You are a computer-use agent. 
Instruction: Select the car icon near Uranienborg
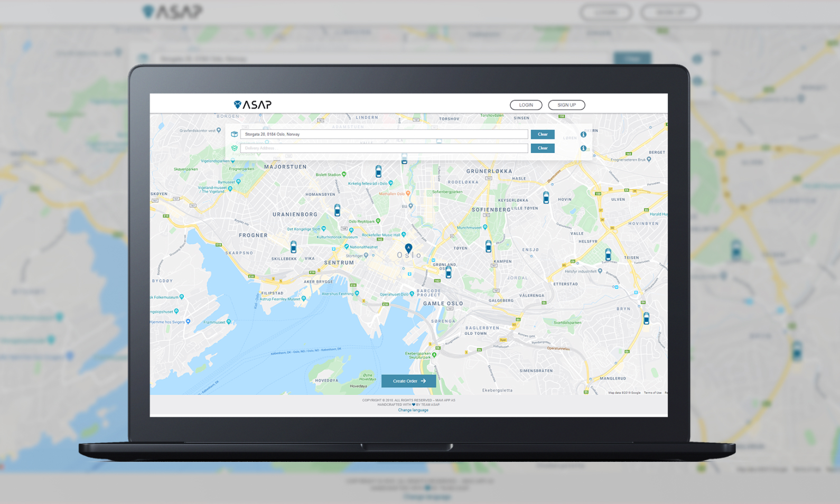(x=337, y=210)
